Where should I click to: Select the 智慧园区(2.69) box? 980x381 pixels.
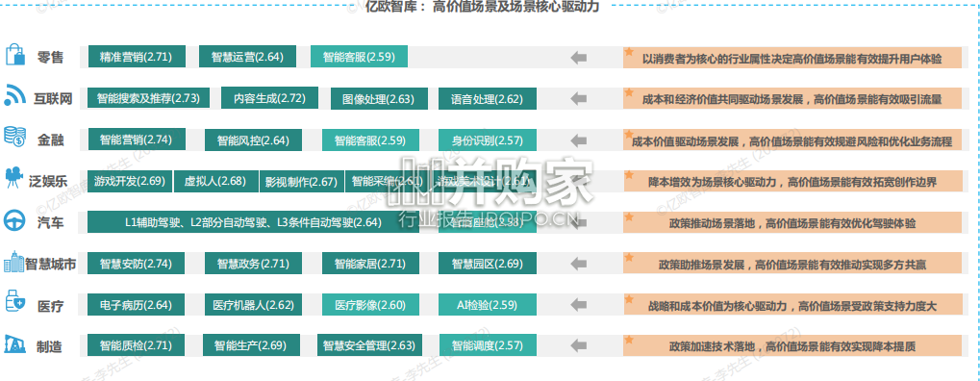click(488, 264)
